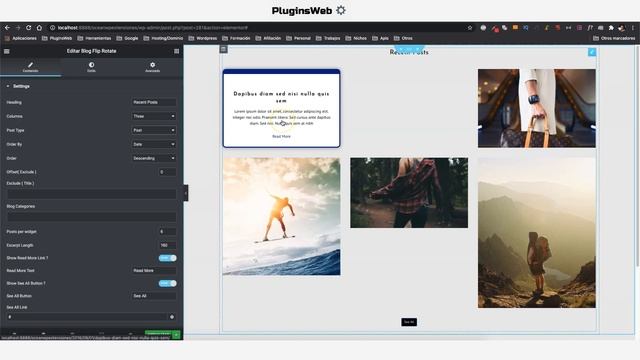Bookmark this page with star icon
The image size is (640, 360).
[470, 28]
